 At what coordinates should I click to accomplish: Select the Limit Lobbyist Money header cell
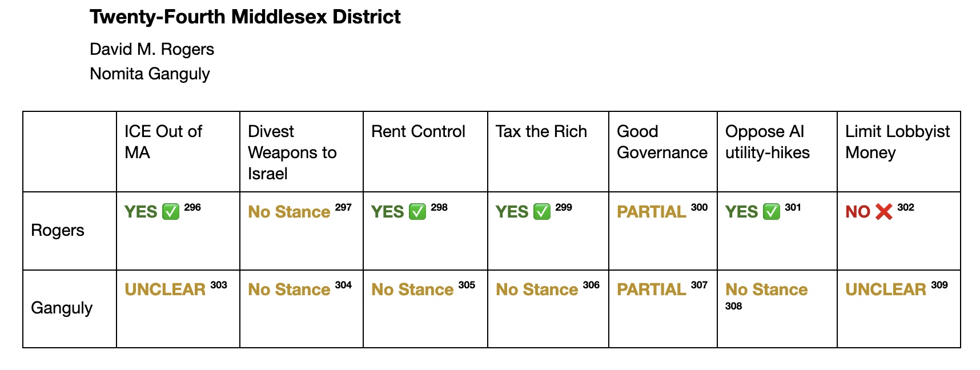click(899, 152)
